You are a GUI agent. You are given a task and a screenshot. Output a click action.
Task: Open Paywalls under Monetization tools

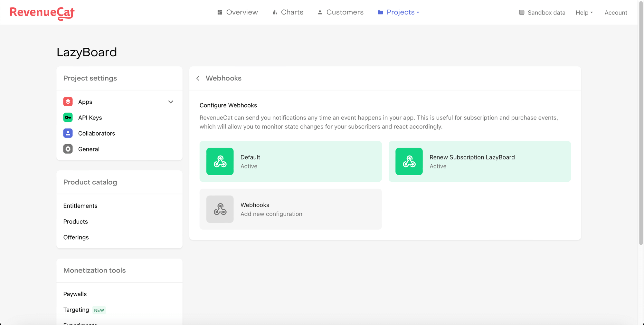75,294
